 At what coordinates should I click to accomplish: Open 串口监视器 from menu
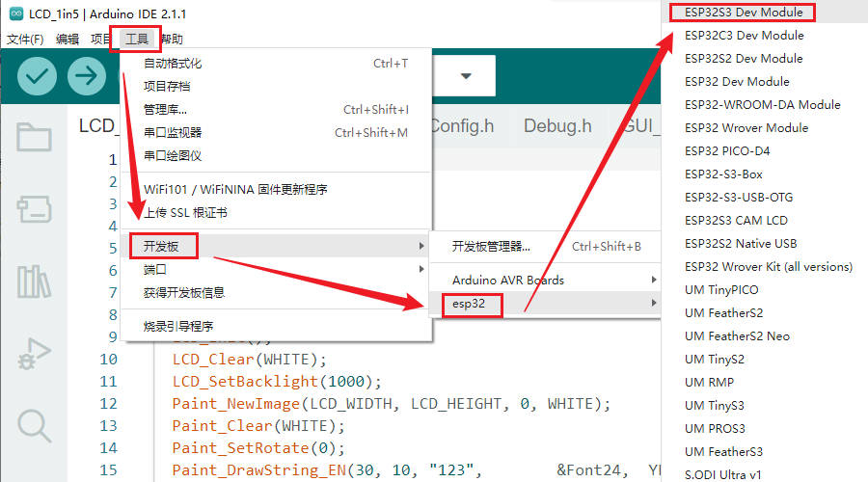pos(276,133)
